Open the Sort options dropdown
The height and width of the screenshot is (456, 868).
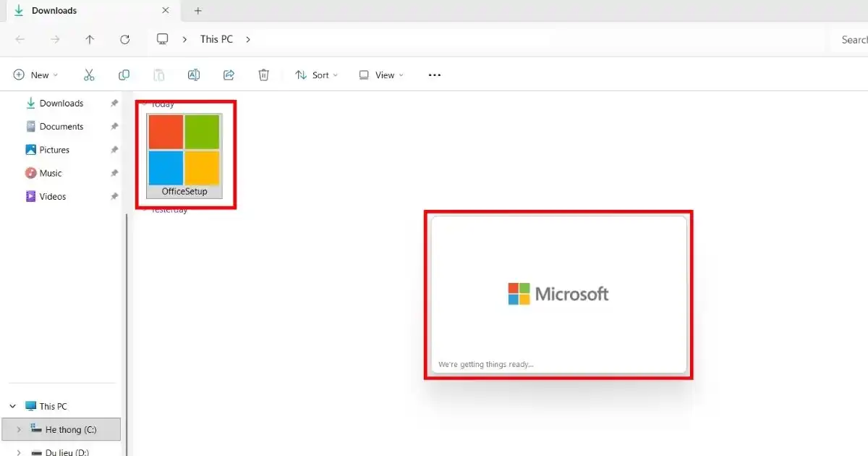(317, 75)
